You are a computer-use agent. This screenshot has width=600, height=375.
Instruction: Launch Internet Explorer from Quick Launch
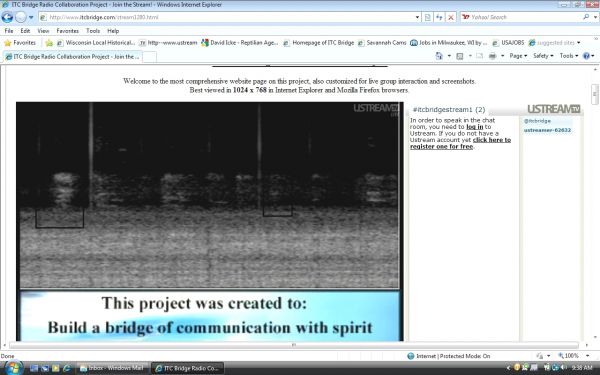67,368
